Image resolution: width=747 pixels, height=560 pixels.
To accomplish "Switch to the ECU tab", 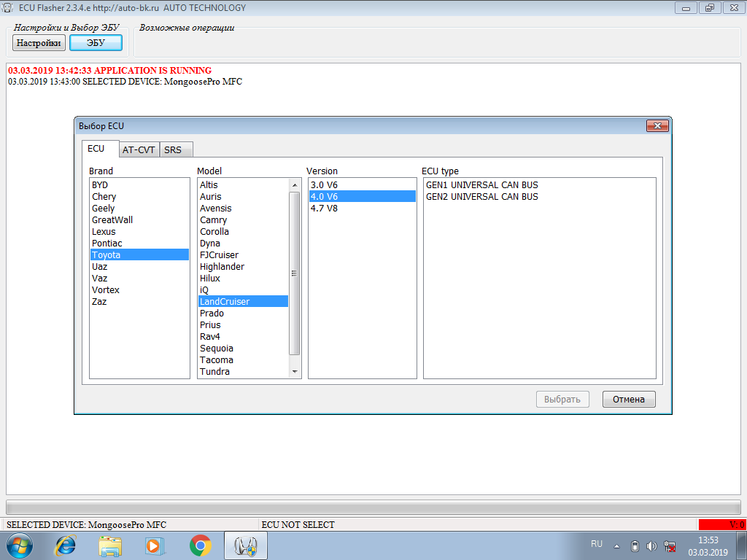I will 100,149.
